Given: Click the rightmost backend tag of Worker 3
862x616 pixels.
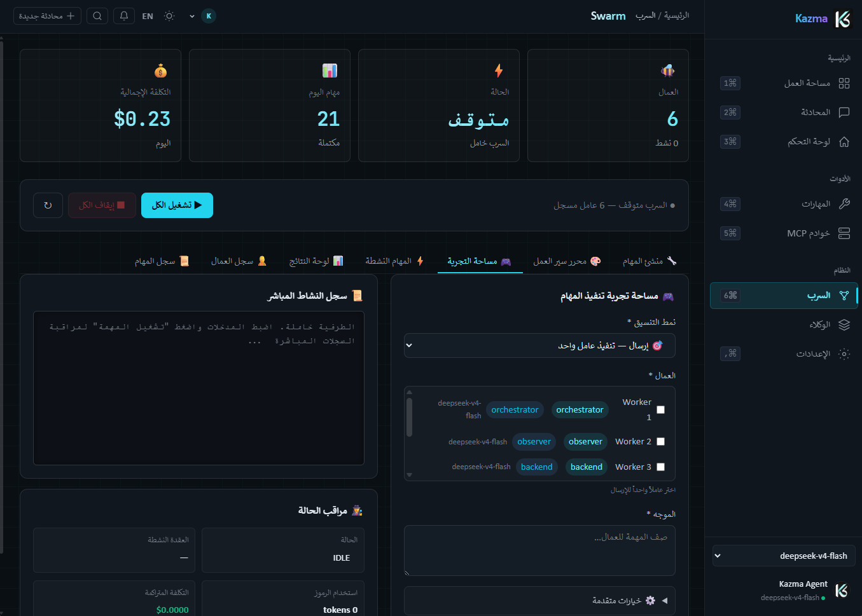Looking at the screenshot, I should pyautogui.click(x=587, y=467).
